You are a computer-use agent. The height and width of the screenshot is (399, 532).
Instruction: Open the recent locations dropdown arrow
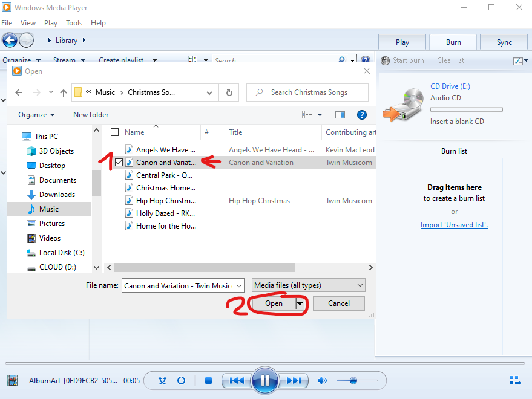[51, 92]
